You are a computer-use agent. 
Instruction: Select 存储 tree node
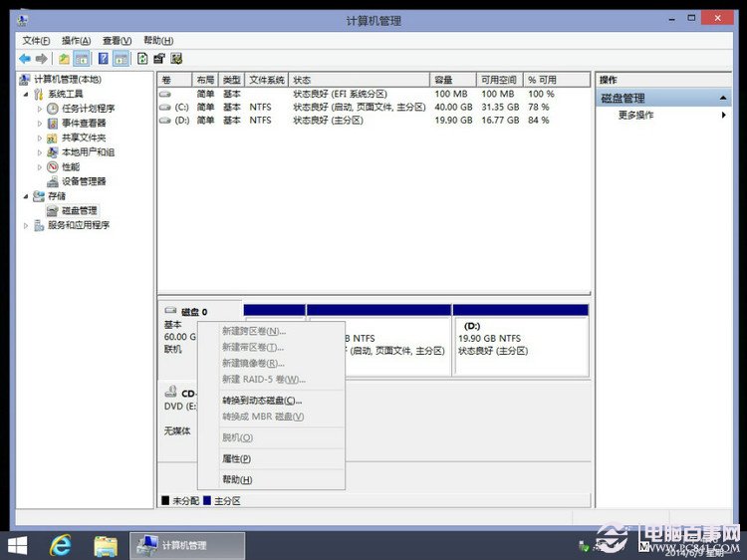pyautogui.click(x=57, y=196)
